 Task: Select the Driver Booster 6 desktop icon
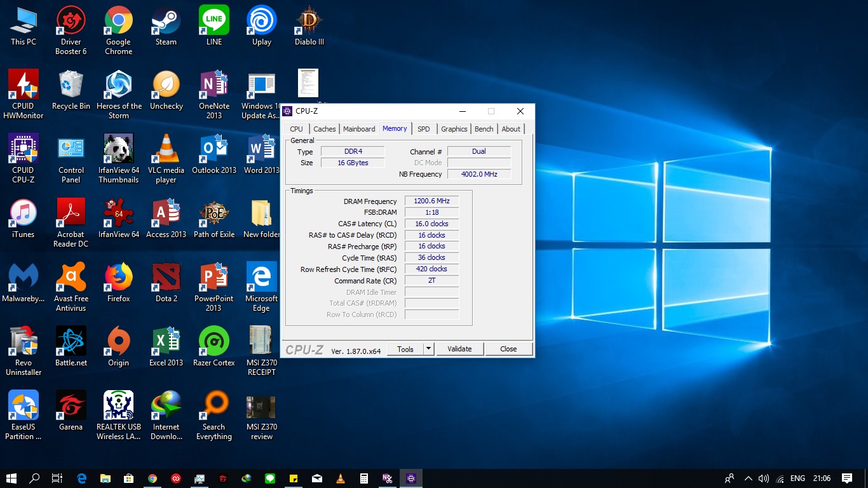click(x=71, y=30)
